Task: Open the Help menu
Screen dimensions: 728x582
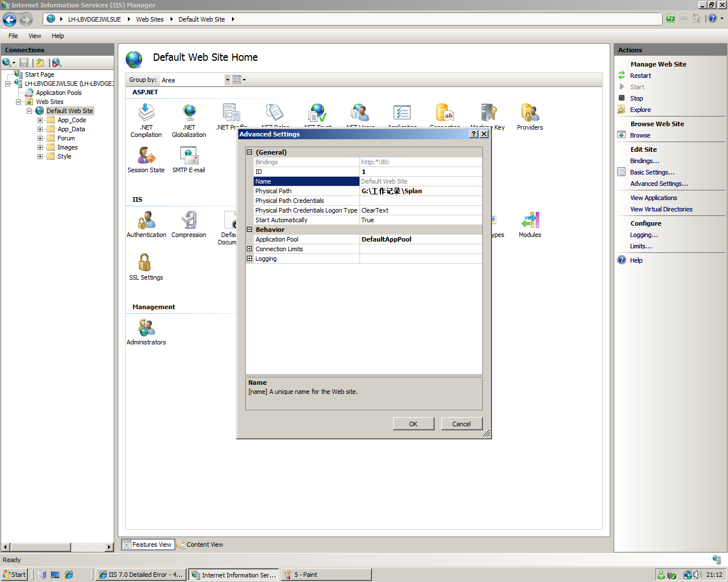Action: point(57,36)
